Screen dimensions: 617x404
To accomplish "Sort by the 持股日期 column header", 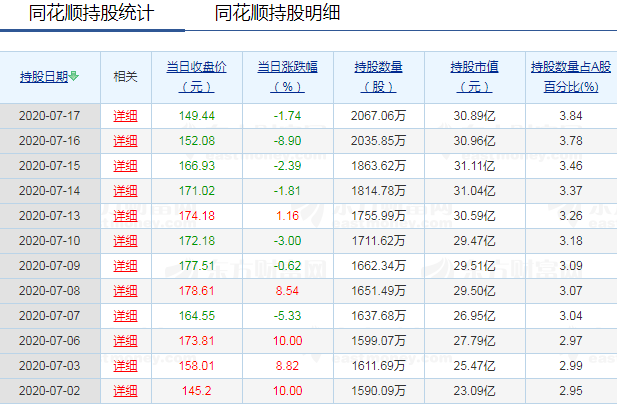I will coord(44,76).
